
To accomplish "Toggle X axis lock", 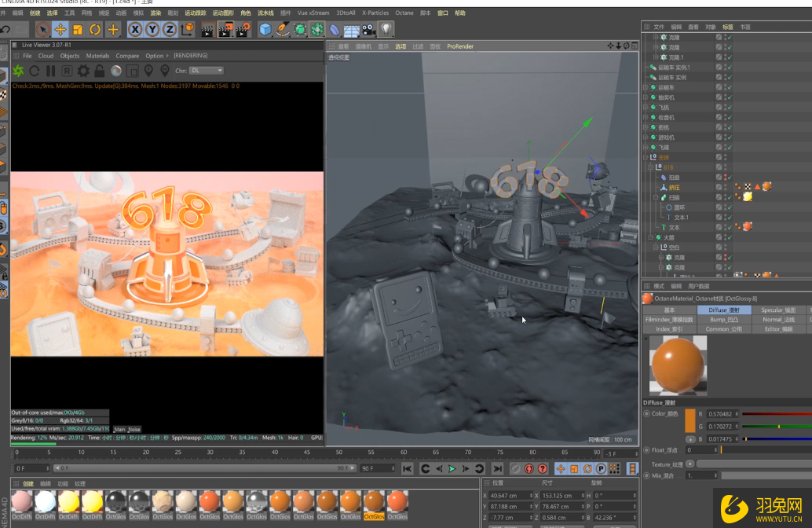I will click(x=135, y=30).
